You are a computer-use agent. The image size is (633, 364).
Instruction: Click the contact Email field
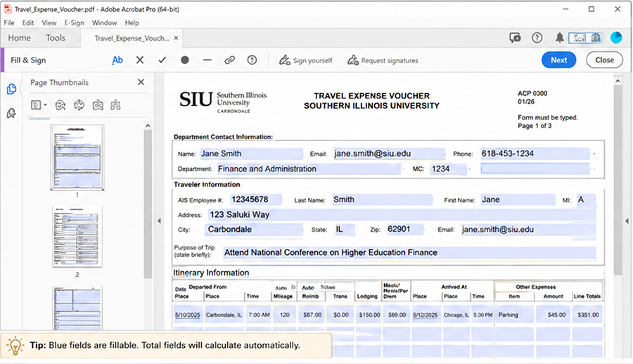[x=389, y=154]
